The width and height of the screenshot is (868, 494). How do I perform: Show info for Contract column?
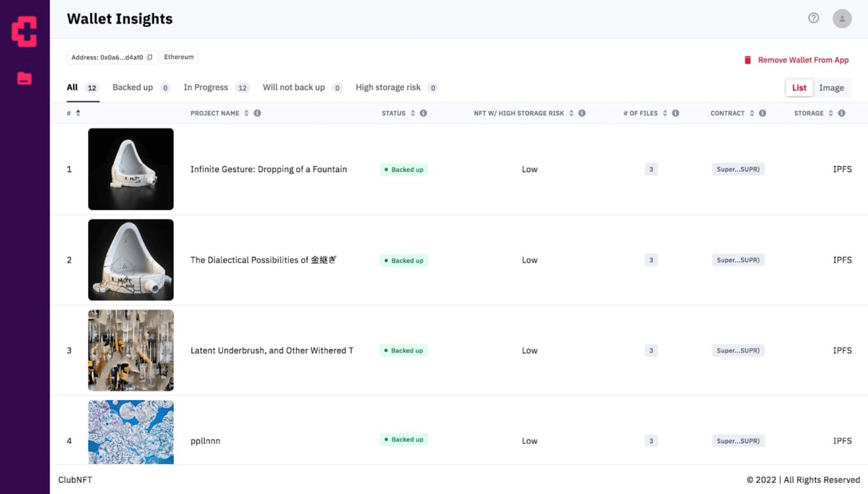(763, 113)
